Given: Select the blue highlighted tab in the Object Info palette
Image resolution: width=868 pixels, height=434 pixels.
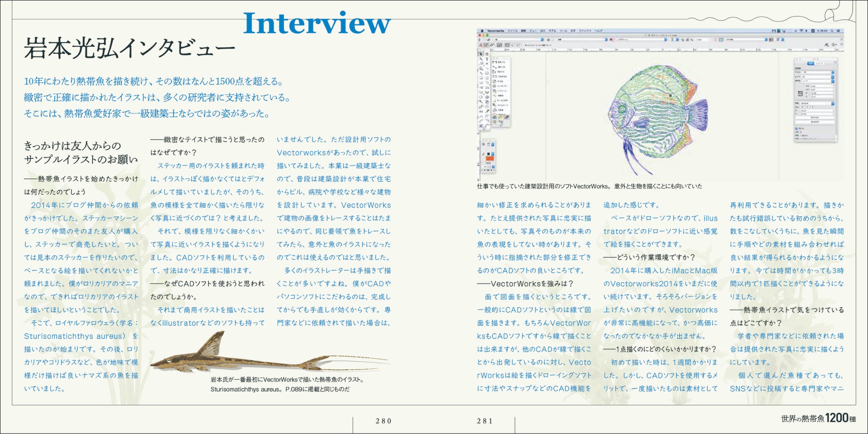Looking at the screenshot, I should [x=811, y=64].
